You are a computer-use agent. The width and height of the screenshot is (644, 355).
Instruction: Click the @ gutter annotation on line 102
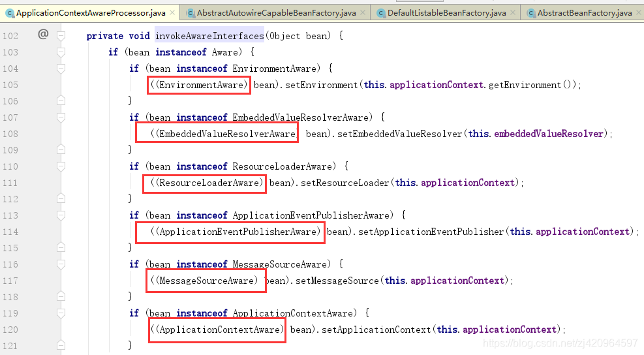(x=43, y=34)
